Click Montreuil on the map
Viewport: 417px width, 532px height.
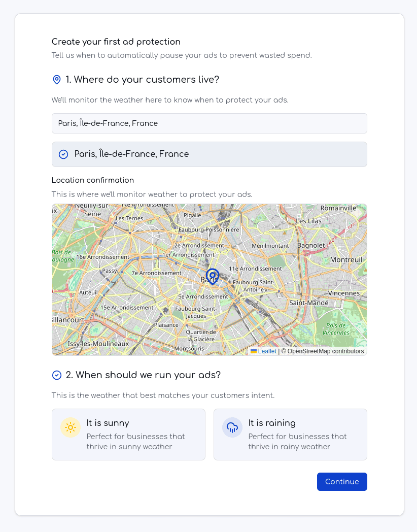pyautogui.click(x=346, y=259)
